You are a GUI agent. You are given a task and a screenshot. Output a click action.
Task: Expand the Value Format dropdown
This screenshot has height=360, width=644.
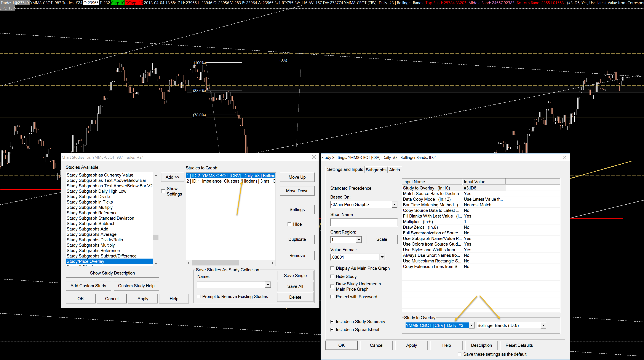382,257
